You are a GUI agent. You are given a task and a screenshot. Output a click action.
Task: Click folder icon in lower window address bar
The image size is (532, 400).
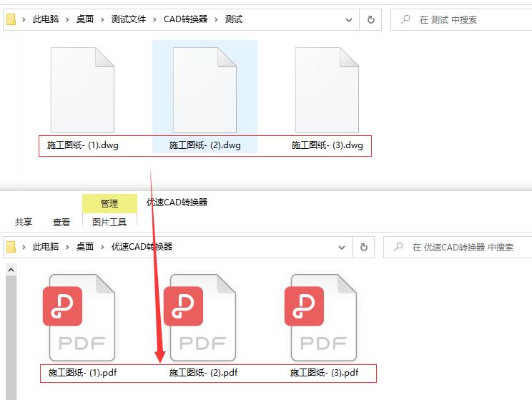(x=11, y=247)
